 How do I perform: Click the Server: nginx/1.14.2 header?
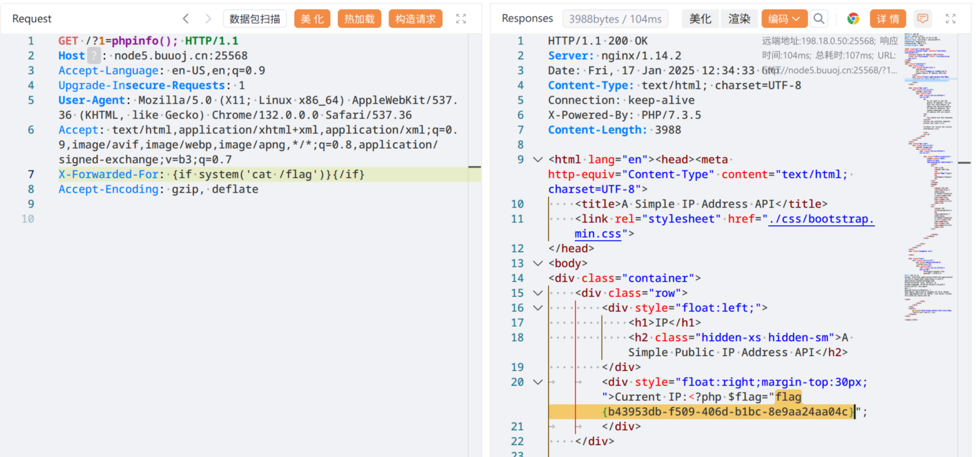(x=615, y=56)
